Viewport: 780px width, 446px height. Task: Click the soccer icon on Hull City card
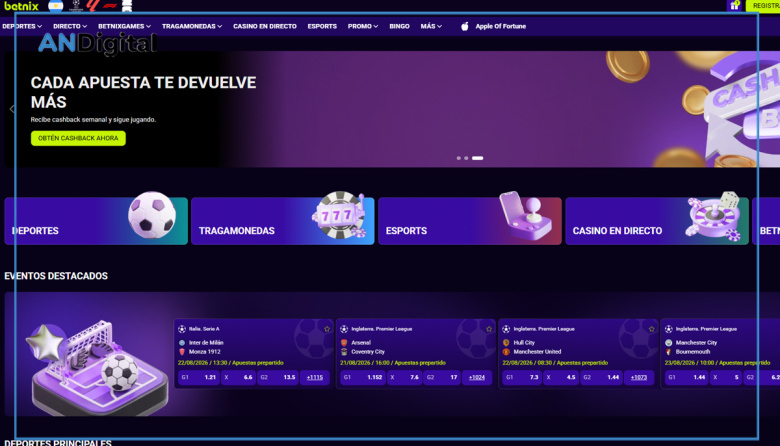pyautogui.click(x=506, y=329)
